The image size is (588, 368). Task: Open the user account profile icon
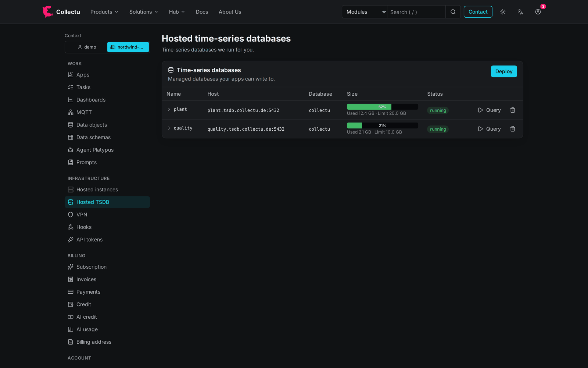pos(538,12)
